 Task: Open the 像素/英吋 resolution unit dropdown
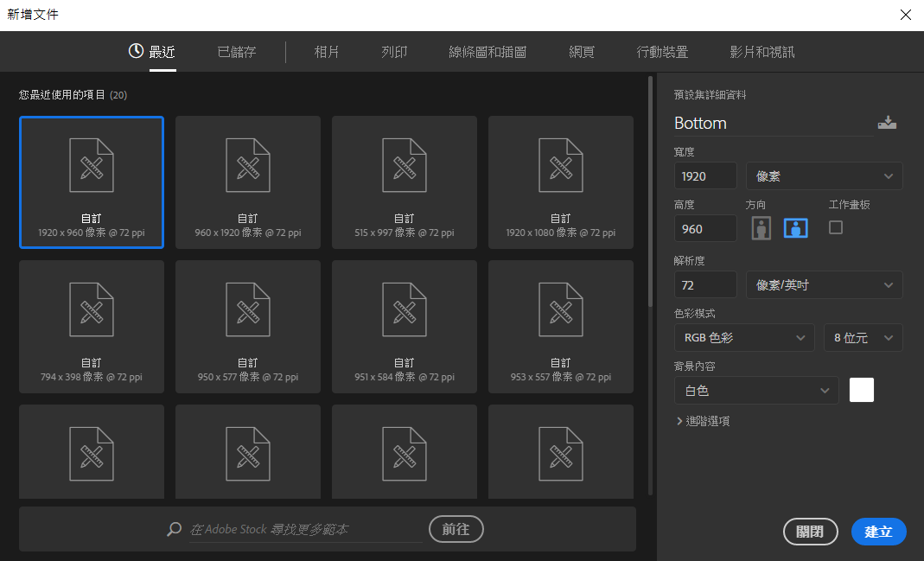tap(825, 285)
